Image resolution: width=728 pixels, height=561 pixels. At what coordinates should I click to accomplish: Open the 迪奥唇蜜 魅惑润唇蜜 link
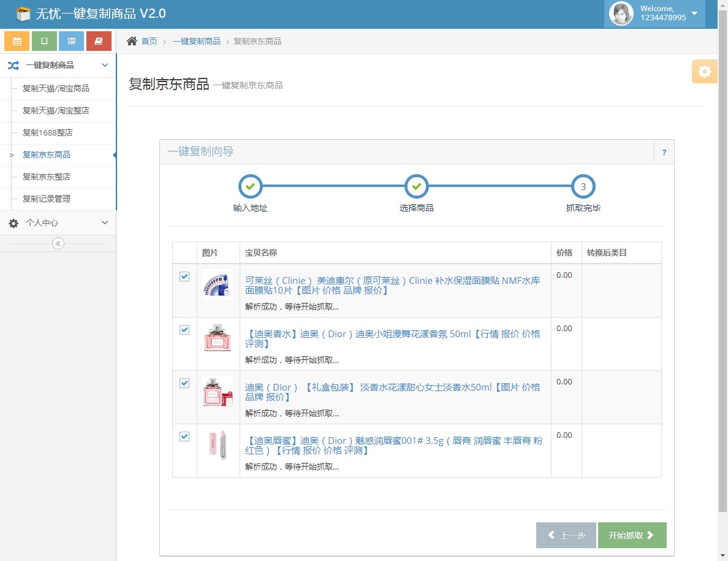(393, 445)
